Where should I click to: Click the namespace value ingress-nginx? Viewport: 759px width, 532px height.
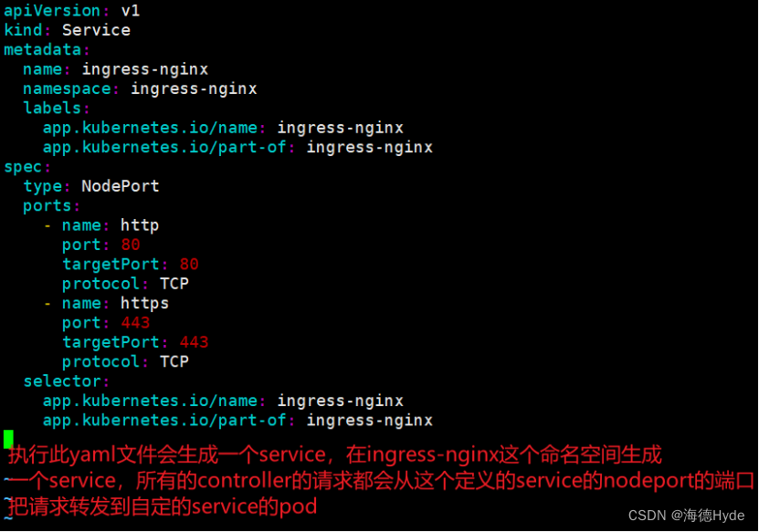194,89
